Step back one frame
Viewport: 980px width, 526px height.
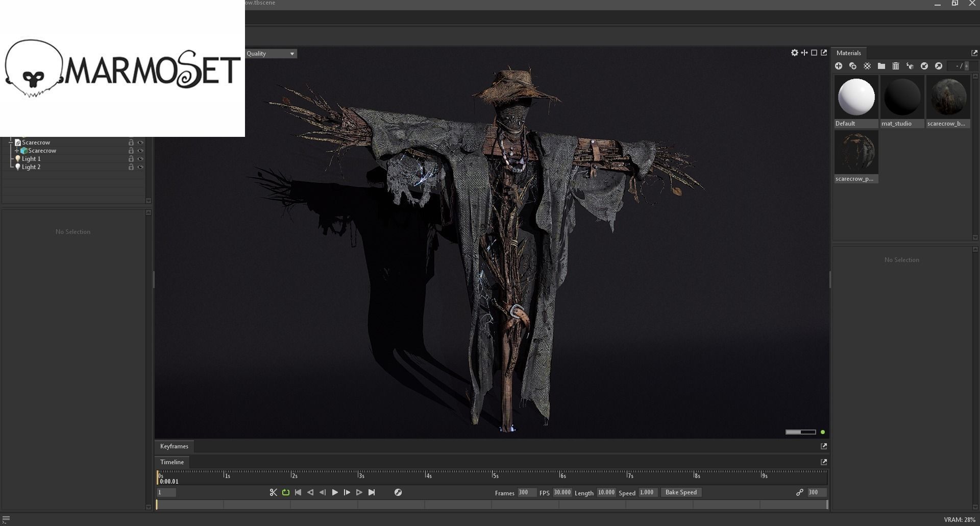pyautogui.click(x=323, y=492)
